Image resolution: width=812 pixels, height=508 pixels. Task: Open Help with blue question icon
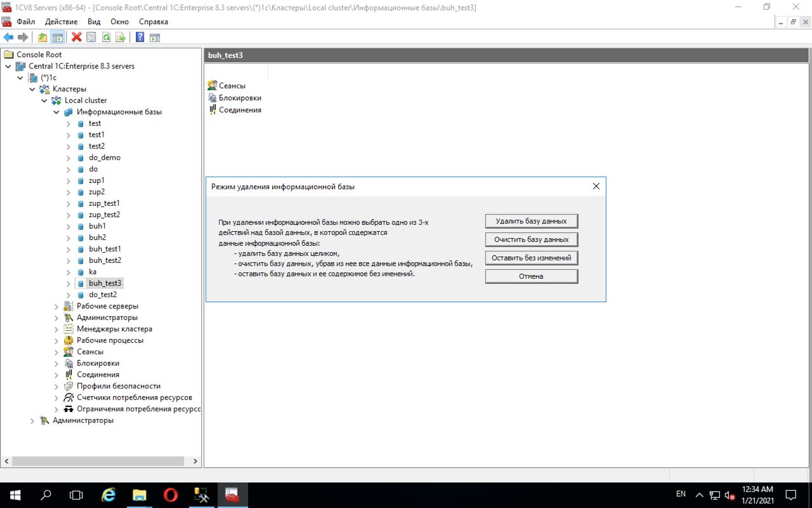coord(140,37)
